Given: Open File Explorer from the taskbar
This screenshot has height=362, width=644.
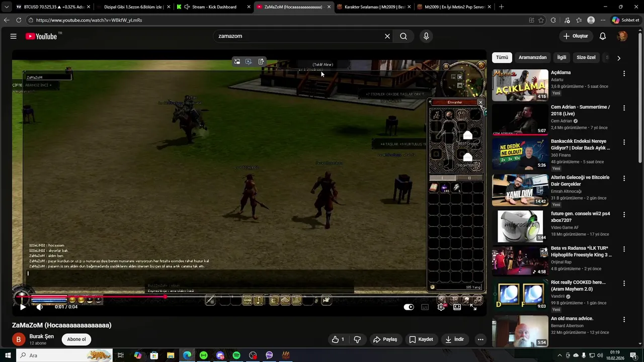Looking at the screenshot, I should pos(171,355).
